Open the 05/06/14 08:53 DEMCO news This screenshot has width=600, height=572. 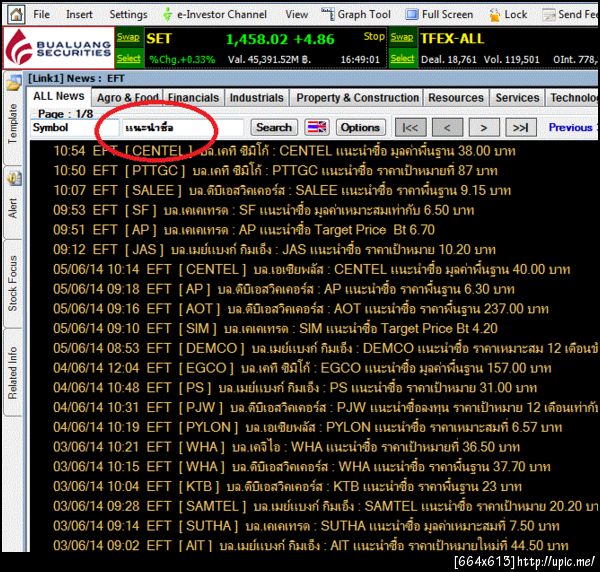point(326,348)
